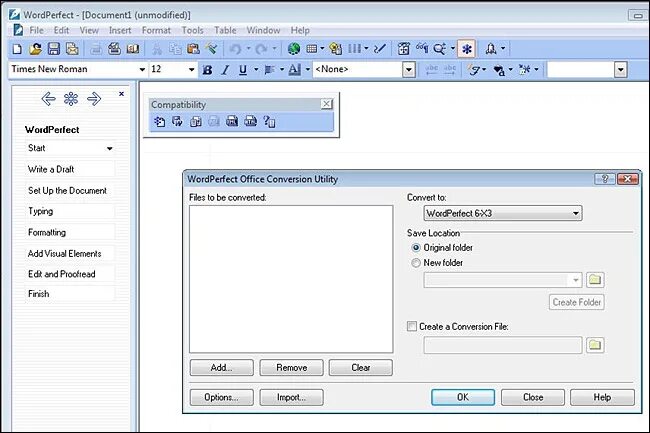Select the New folder radio button
The width and height of the screenshot is (650, 433).
416,263
